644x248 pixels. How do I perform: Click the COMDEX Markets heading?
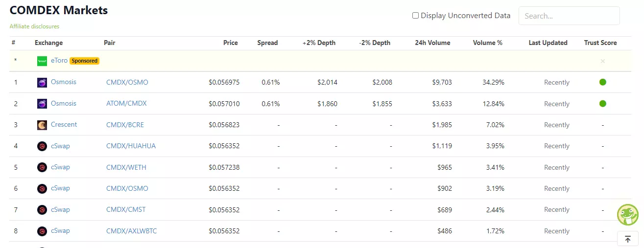pyautogui.click(x=59, y=10)
